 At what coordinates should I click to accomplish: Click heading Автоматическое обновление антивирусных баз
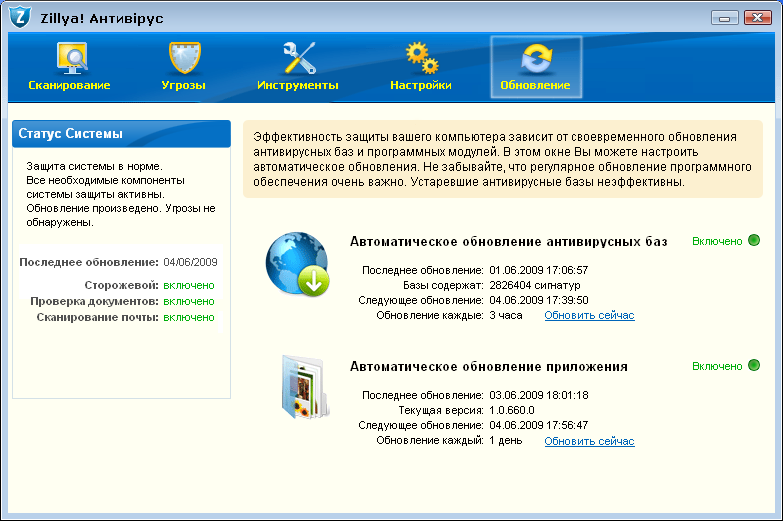coord(508,241)
